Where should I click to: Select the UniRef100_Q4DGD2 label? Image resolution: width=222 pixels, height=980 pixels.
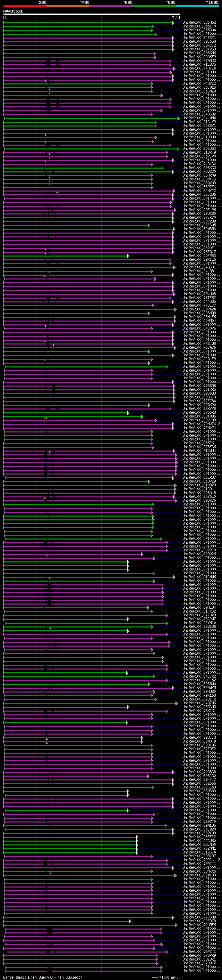click(x=199, y=114)
